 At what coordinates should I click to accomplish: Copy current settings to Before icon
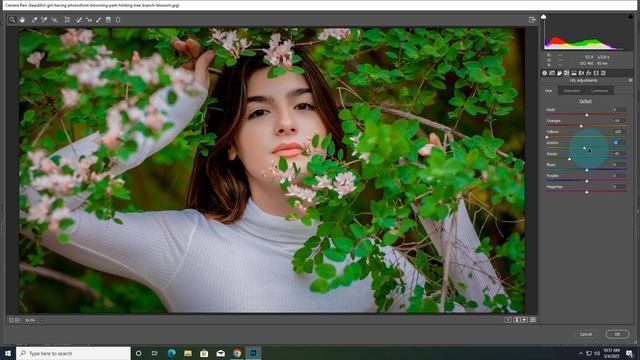[524, 320]
